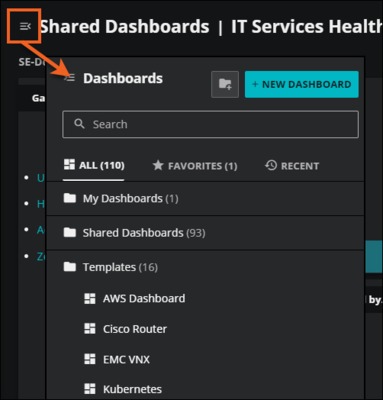Click the Dashboards panel heading
This screenshot has width=383, height=400.
point(123,78)
